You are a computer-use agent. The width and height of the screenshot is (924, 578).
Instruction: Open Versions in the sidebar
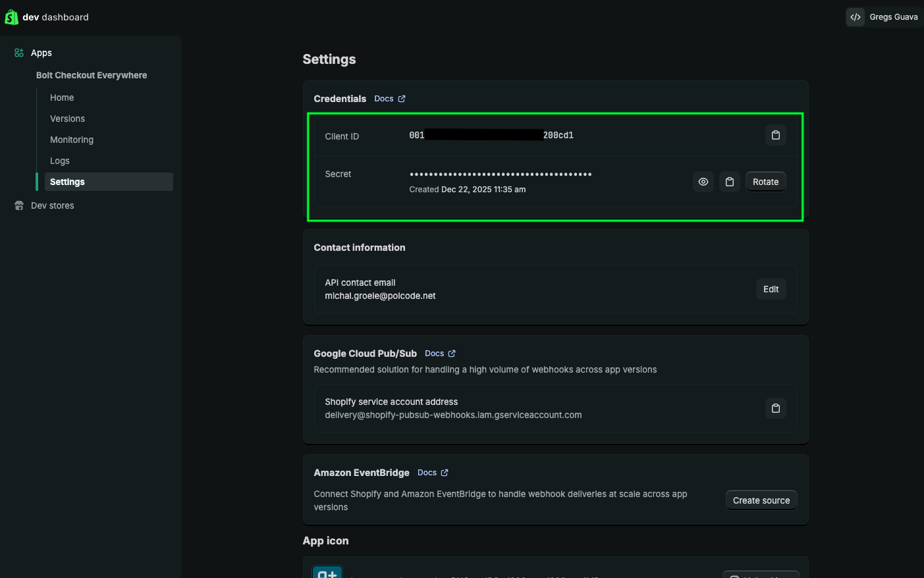click(67, 118)
